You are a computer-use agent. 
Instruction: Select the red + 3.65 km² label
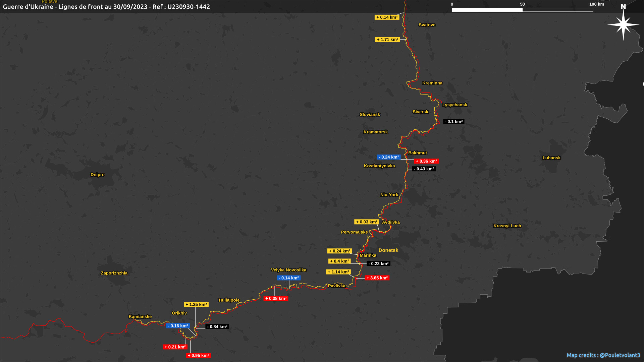[377, 278]
